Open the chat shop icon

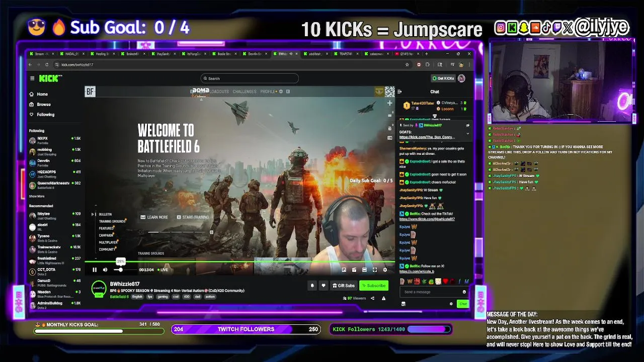point(403,304)
